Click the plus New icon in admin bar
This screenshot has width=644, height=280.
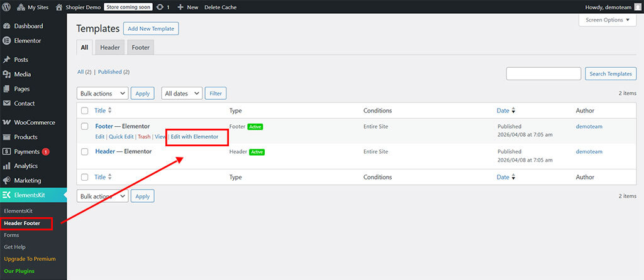tap(180, 7)
